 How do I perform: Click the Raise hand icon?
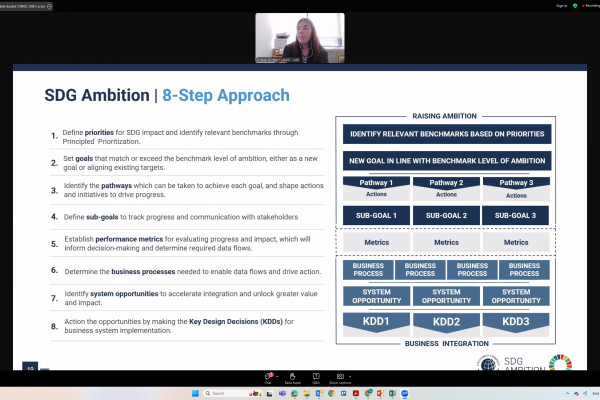coord(292,377)
